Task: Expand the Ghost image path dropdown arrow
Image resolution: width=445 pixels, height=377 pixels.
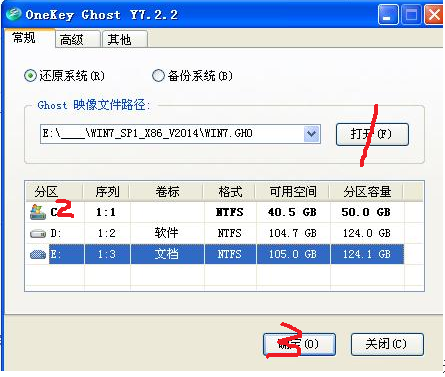Action: [x=312, y=134]
